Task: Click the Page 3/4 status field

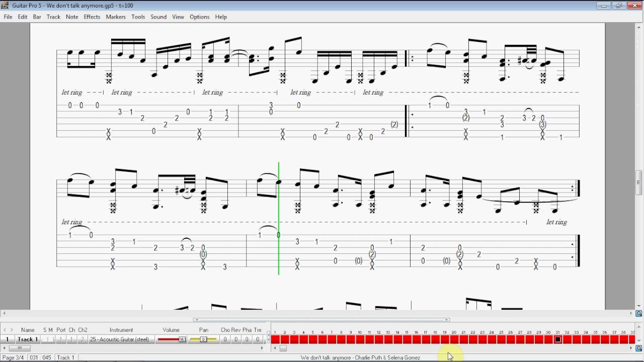Action: pos(13,357)
